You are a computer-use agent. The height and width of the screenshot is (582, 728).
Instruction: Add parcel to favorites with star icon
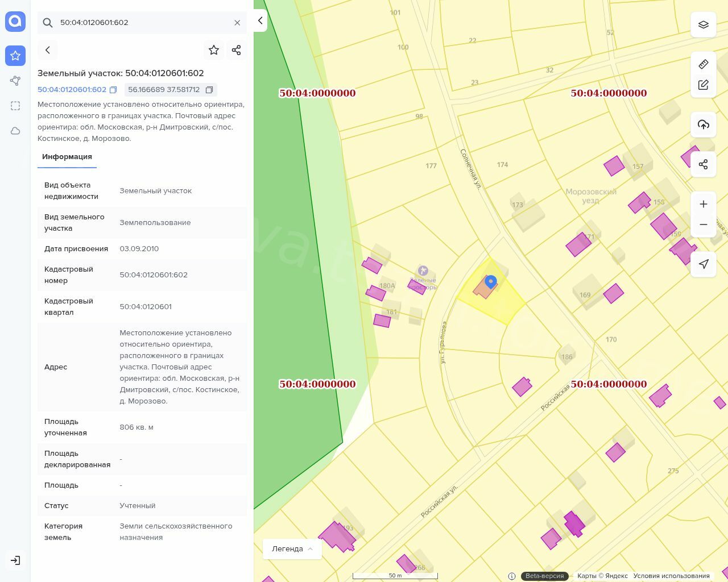point(214,50)
